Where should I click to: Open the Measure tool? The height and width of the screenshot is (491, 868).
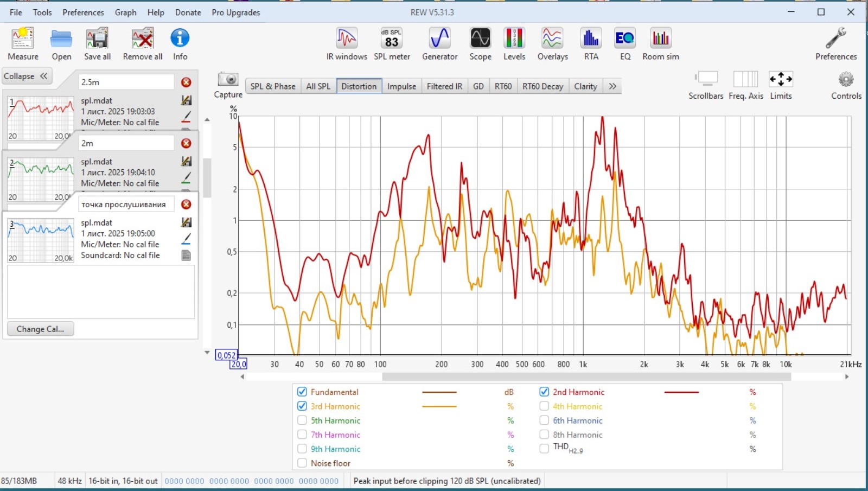tap(23, 43)
